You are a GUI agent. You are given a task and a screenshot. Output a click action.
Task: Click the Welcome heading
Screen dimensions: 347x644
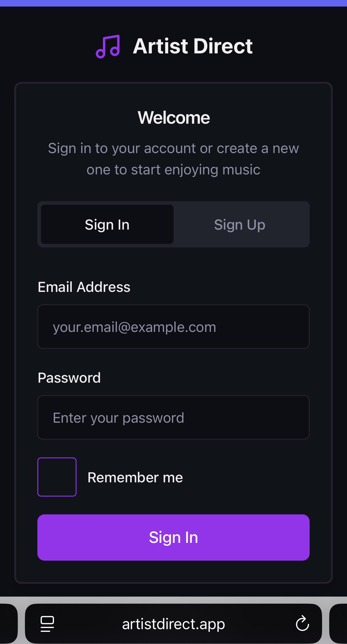pos(173,118)
